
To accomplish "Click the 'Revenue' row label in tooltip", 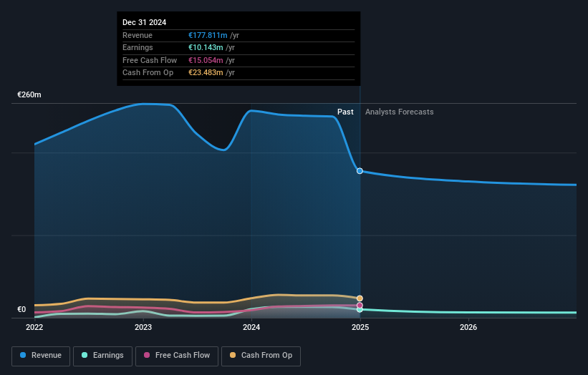I will 138,35.
